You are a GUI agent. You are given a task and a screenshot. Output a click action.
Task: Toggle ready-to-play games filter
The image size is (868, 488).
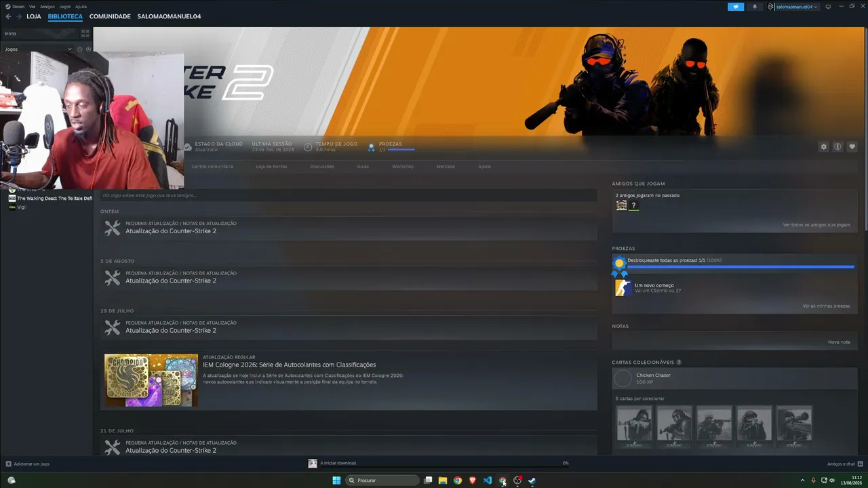tap(88, 49)
